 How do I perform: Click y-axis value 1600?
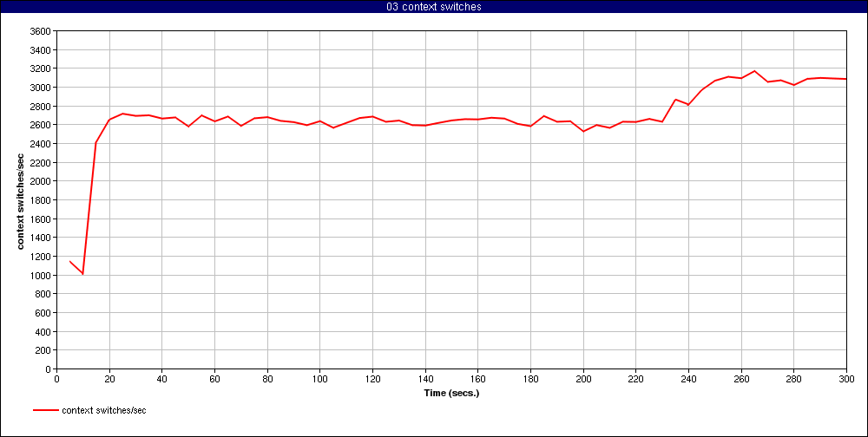coord(42,219)
